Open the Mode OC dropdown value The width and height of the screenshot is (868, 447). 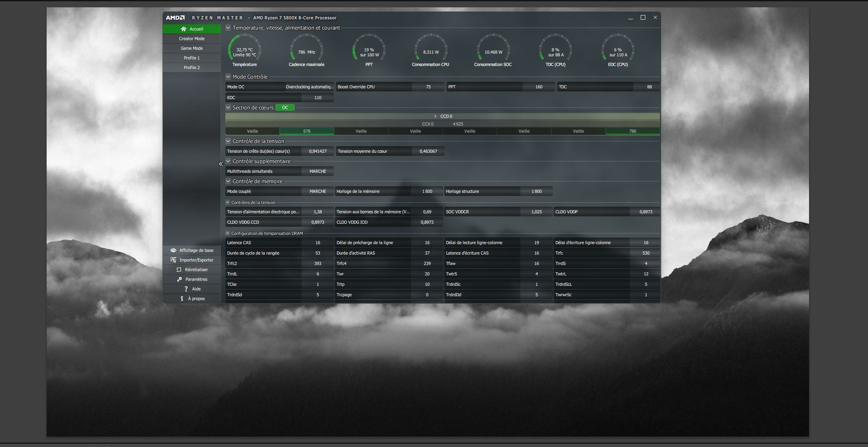[309, 87]
